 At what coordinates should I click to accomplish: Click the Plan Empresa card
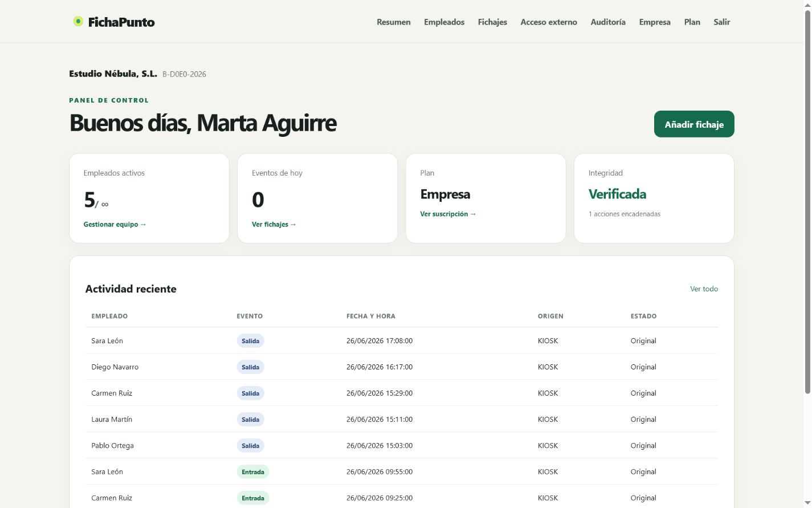click(485, 198)
